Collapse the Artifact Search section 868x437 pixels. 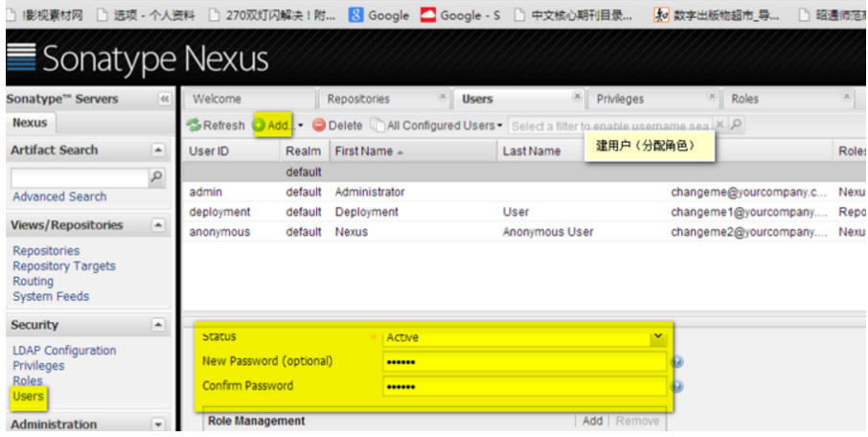158,150
